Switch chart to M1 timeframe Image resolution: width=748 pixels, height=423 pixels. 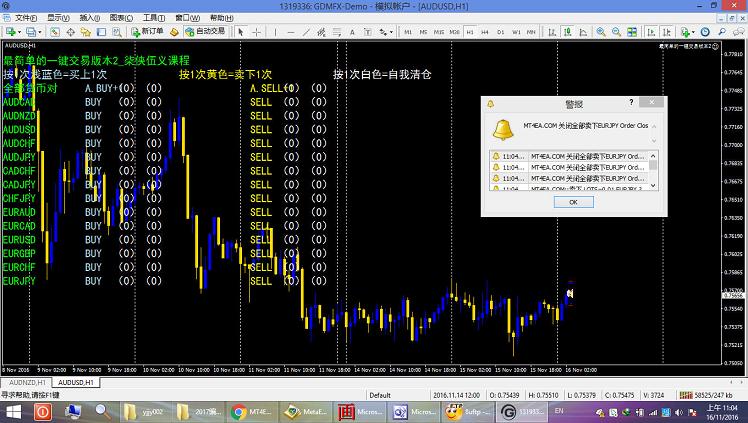(x=408, y=32)
